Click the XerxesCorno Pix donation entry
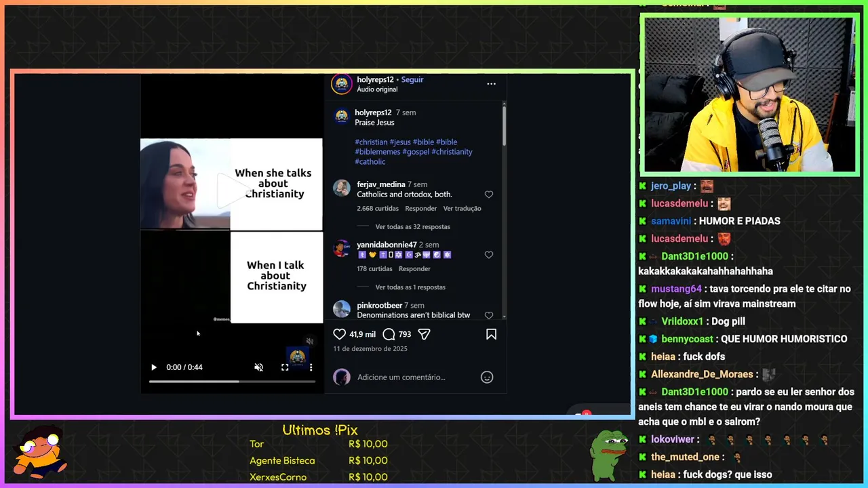868x488 pixels. (319, 477)
